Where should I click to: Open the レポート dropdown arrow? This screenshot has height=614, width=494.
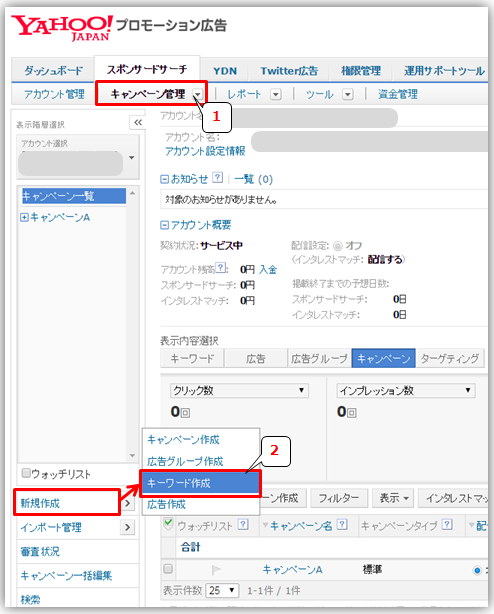276,94
